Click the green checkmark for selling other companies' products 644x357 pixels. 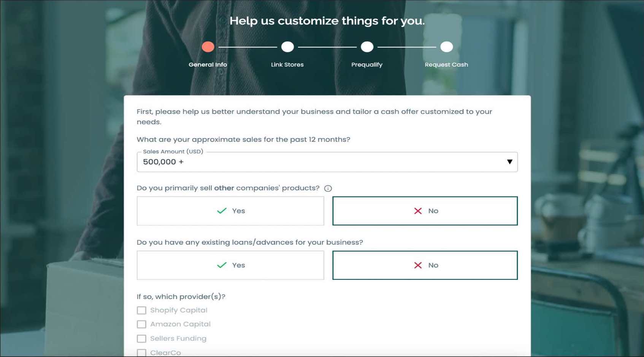pos(222,211)
